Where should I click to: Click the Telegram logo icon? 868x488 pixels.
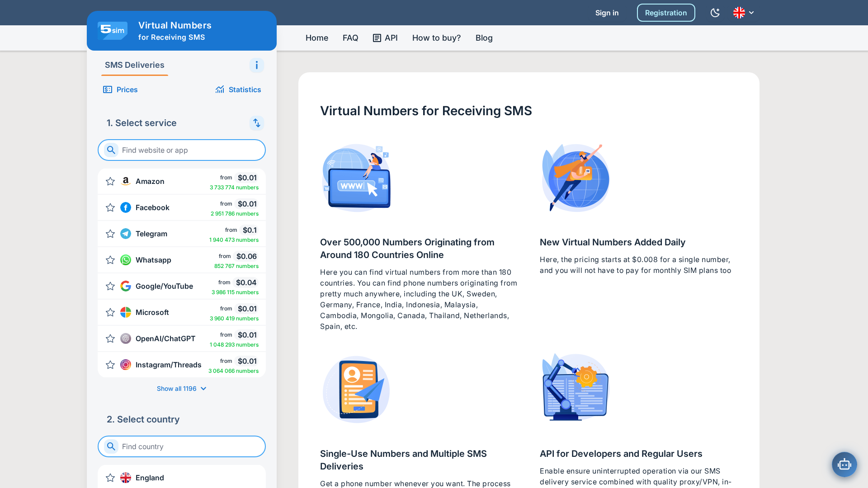point(126,234)
